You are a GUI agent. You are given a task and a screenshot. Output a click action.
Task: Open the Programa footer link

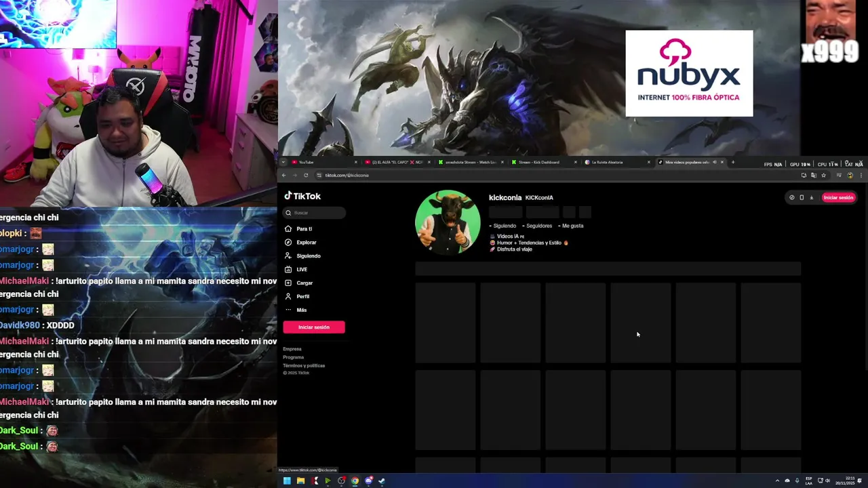pos(294,357)
